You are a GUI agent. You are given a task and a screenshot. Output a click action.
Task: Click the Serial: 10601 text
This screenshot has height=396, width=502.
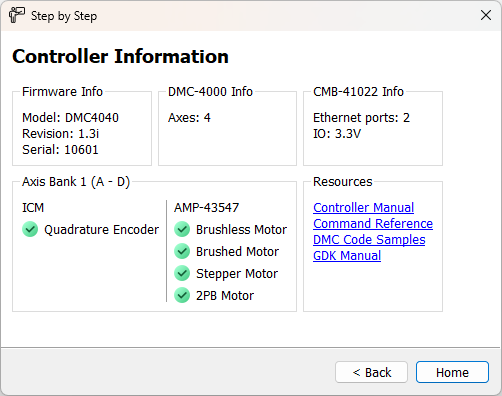(x=60, y=150)
